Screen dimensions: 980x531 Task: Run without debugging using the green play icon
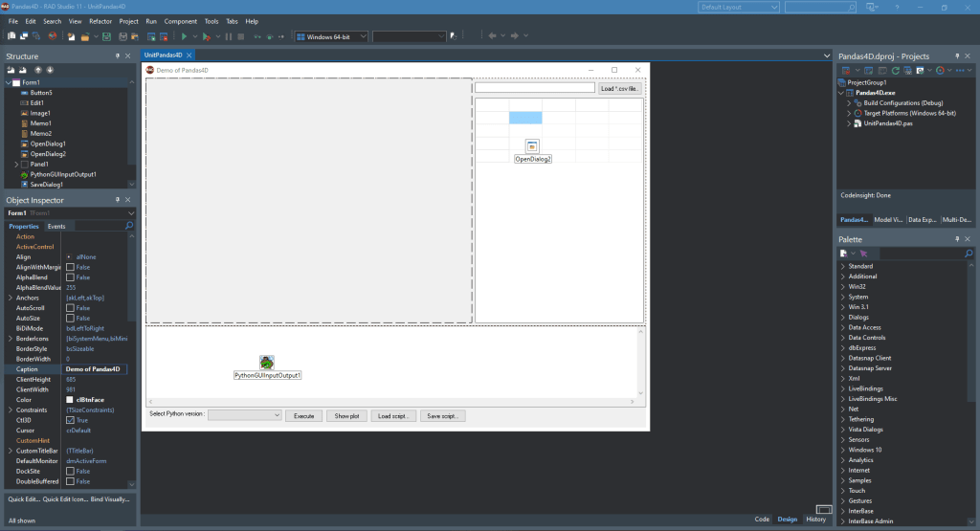(184, 36)
